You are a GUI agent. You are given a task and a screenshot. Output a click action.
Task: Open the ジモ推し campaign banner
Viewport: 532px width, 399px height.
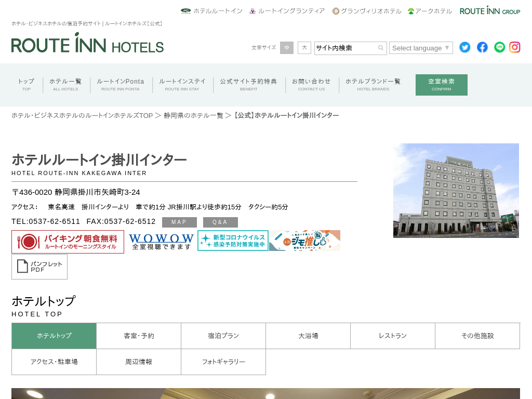(x=304, y=241)
